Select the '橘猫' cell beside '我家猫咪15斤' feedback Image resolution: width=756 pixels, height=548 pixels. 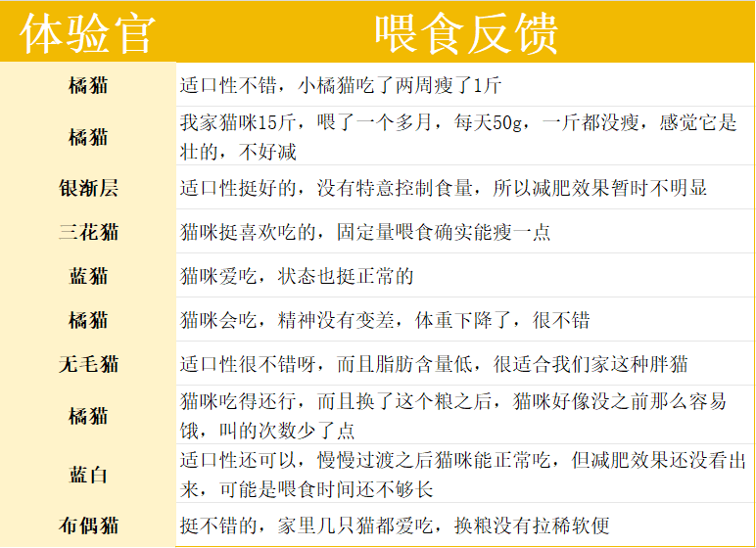pos(88,137)
